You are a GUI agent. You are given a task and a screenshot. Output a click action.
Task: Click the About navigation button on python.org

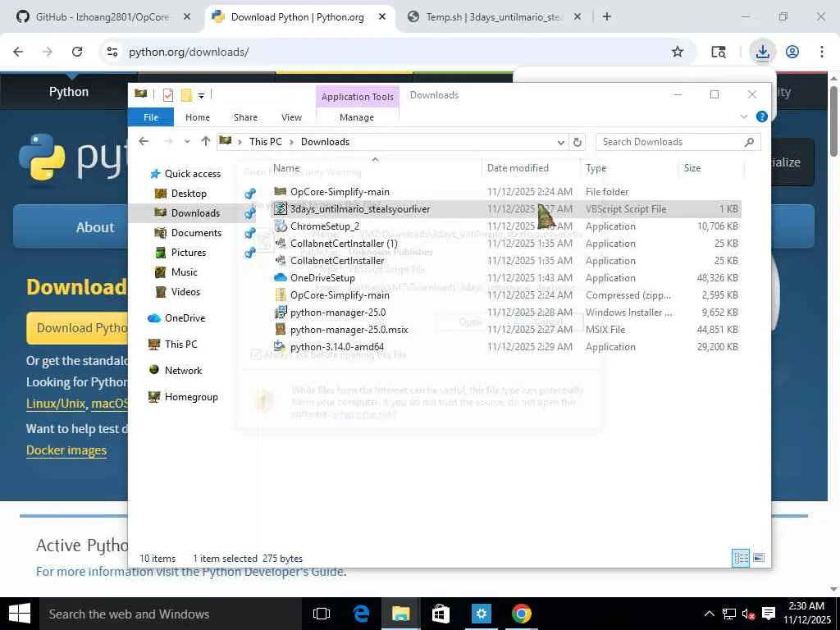coord(95,227)
